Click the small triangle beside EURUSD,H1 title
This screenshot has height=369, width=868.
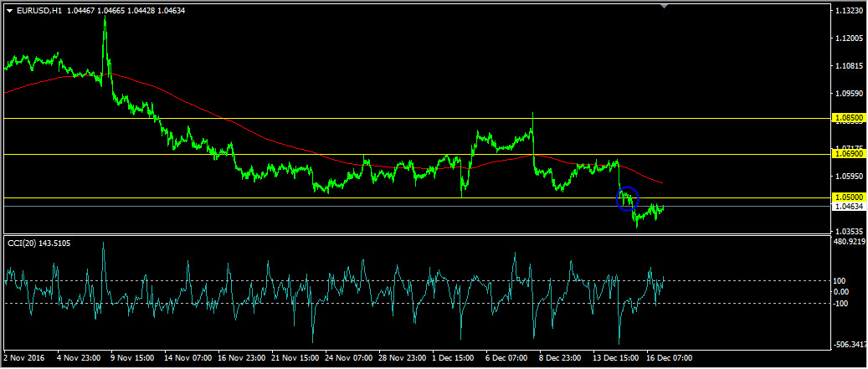(x=9, y=11)
